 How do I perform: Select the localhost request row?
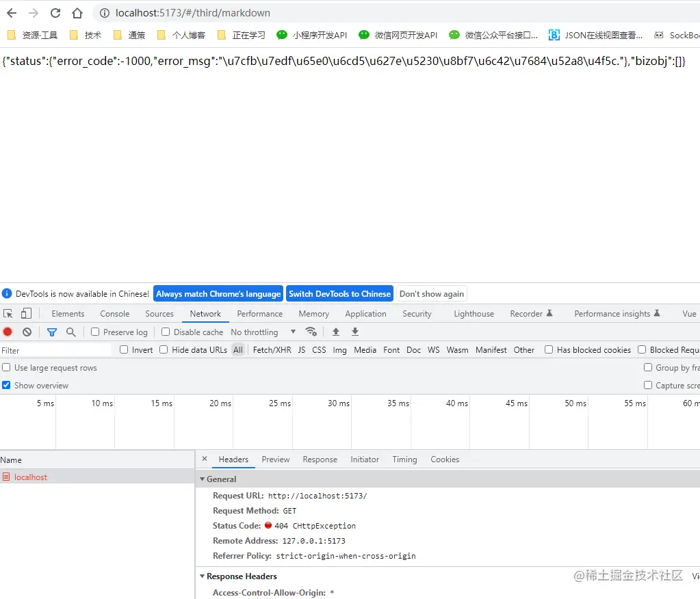click(x=97, y=477)
